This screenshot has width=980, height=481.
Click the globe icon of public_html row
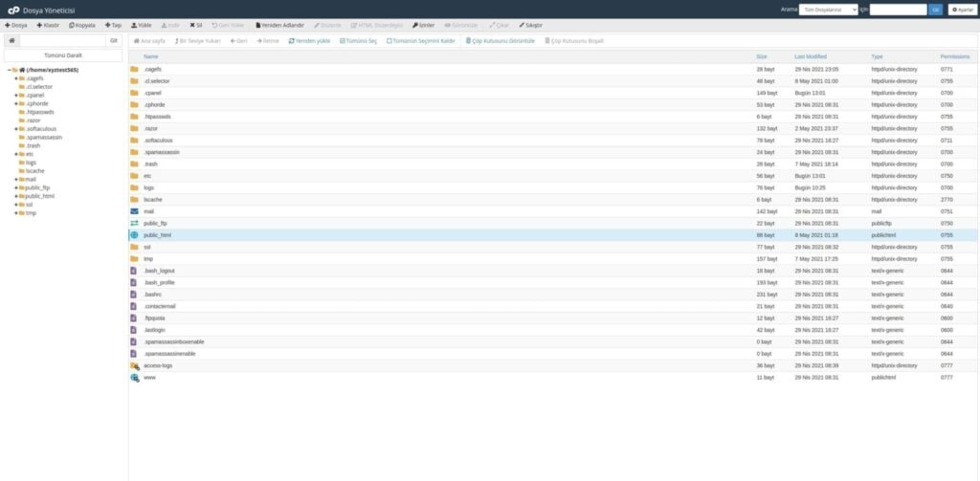134,235
